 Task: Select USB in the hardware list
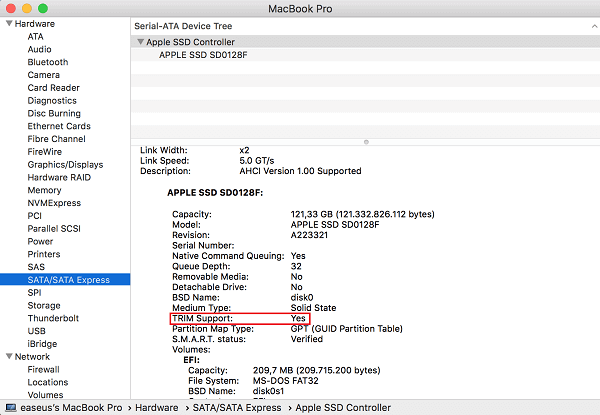tap(37, 330)
